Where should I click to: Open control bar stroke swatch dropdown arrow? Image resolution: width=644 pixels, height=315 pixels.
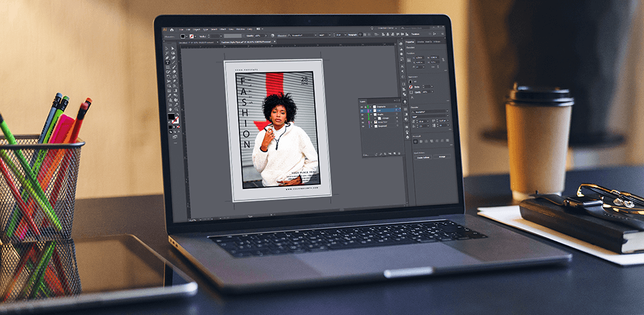pos(195,36)
